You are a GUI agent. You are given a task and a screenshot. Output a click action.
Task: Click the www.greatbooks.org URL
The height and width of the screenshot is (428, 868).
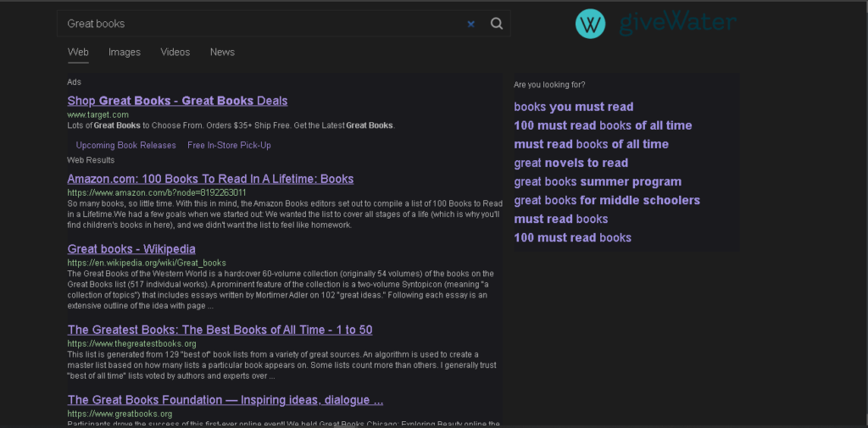[x=120, y=414]
